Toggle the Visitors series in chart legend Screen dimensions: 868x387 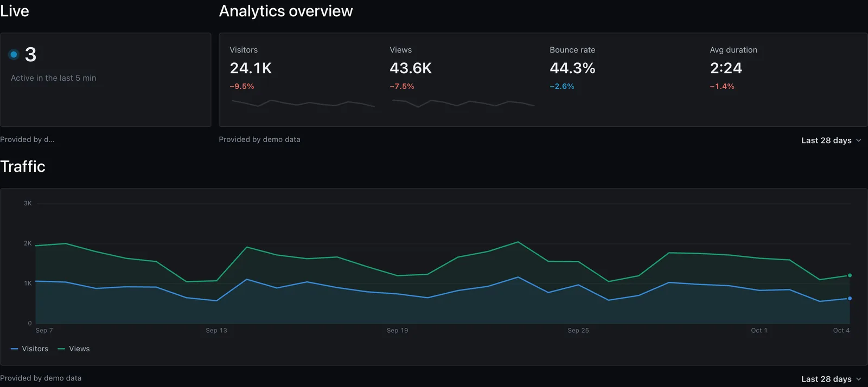click(30, 349)
